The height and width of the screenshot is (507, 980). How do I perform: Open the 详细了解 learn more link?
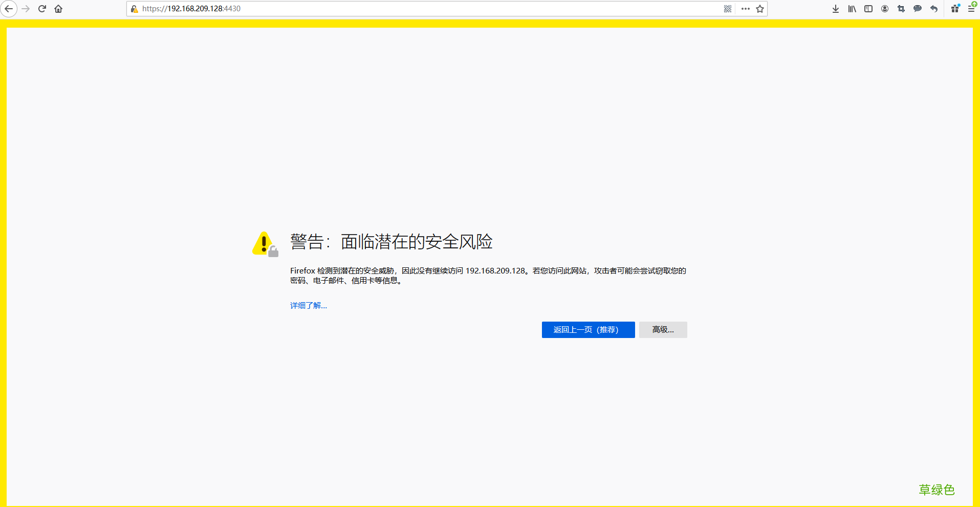(308, 305)
